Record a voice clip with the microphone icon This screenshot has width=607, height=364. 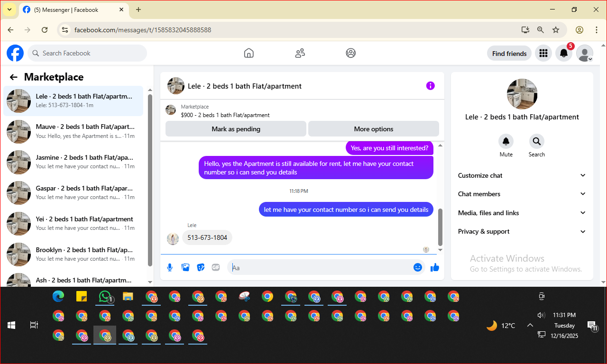click(170, 267)
